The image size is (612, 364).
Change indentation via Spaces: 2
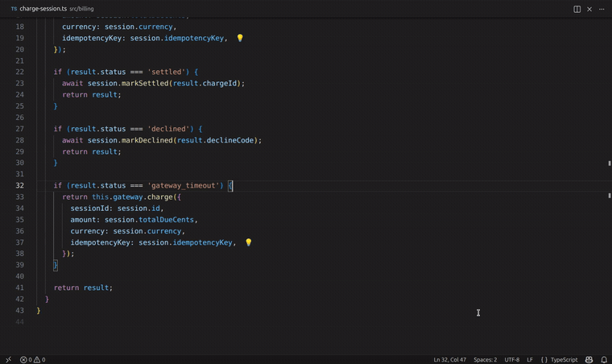pyautogui.click(x=485, y=360)
